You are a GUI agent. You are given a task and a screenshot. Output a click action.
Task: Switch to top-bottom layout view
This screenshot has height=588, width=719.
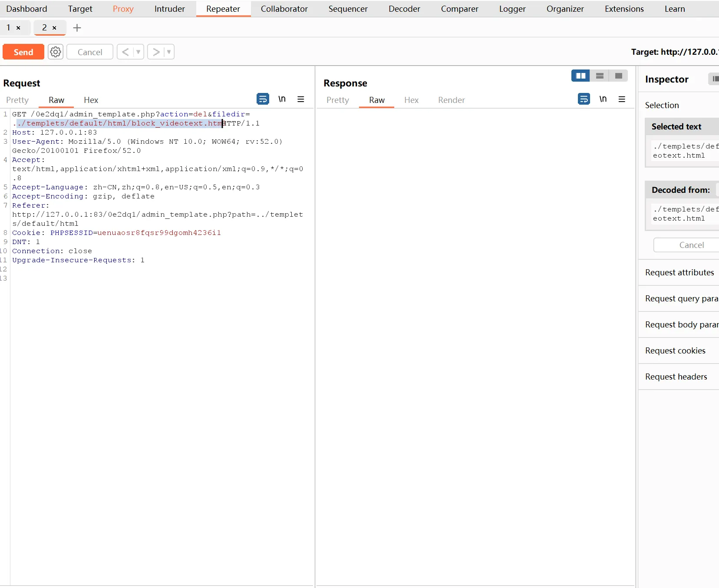pos(600,76)
